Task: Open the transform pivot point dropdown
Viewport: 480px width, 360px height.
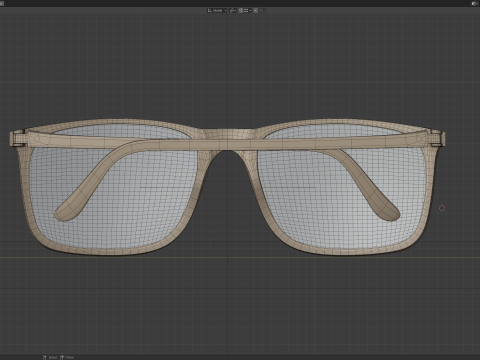Action: [x=233, y=10]
